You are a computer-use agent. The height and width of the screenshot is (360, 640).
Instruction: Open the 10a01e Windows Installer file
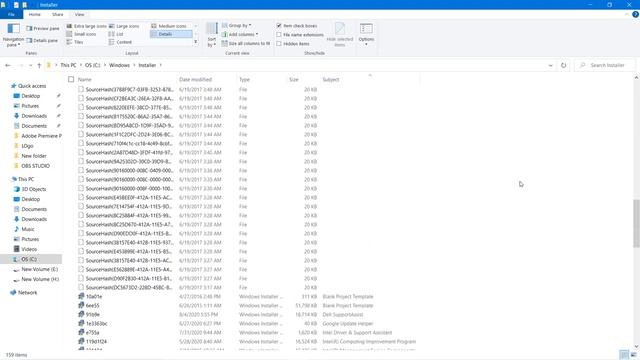point(94,296)
